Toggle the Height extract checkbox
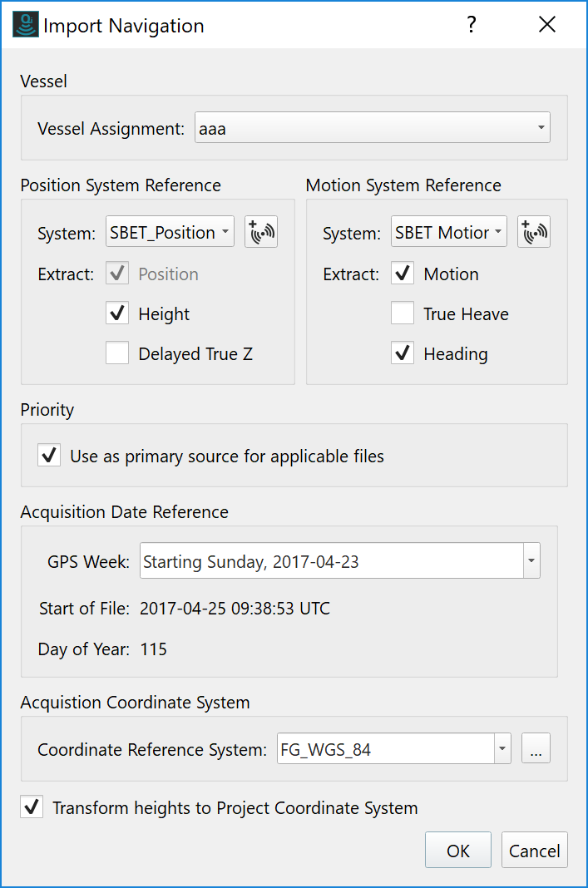 point(117,314)
